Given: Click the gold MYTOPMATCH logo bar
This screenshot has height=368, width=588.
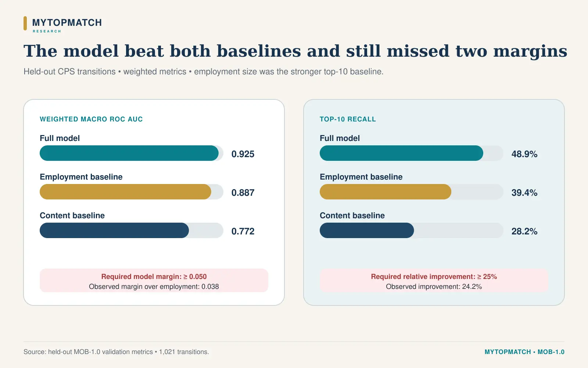Looking at the screenshot, I should tap(25, 23).
